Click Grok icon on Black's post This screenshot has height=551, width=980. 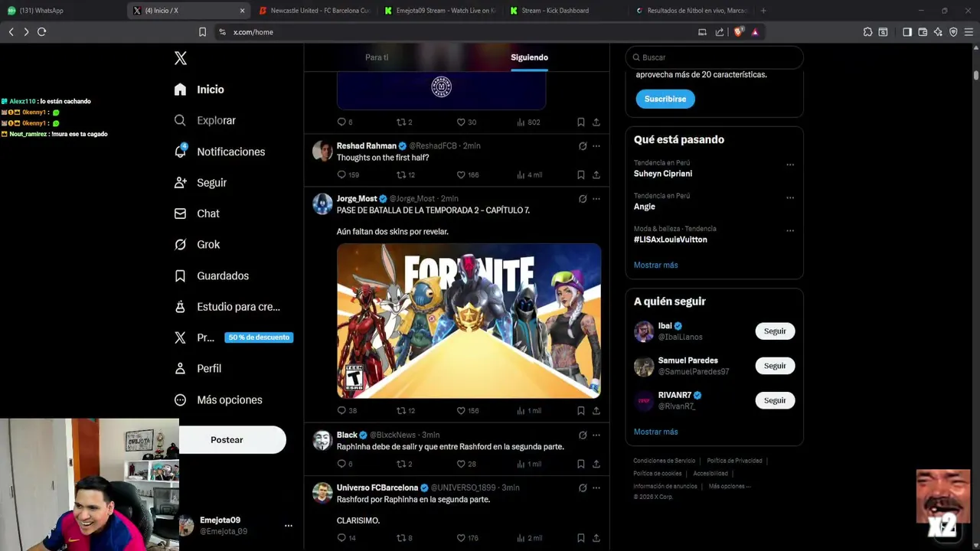point(583,435)
